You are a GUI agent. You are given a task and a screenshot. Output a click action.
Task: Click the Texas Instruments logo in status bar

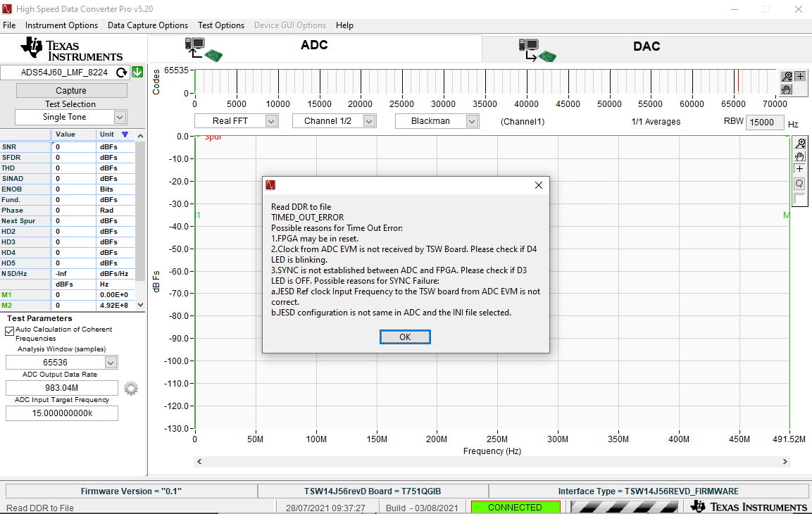point(749,507)
